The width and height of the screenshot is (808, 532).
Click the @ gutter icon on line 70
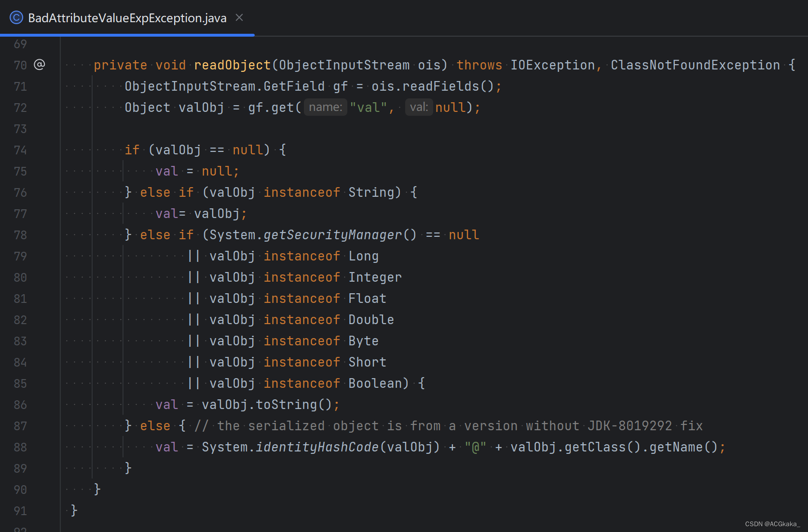click(40, 65)
